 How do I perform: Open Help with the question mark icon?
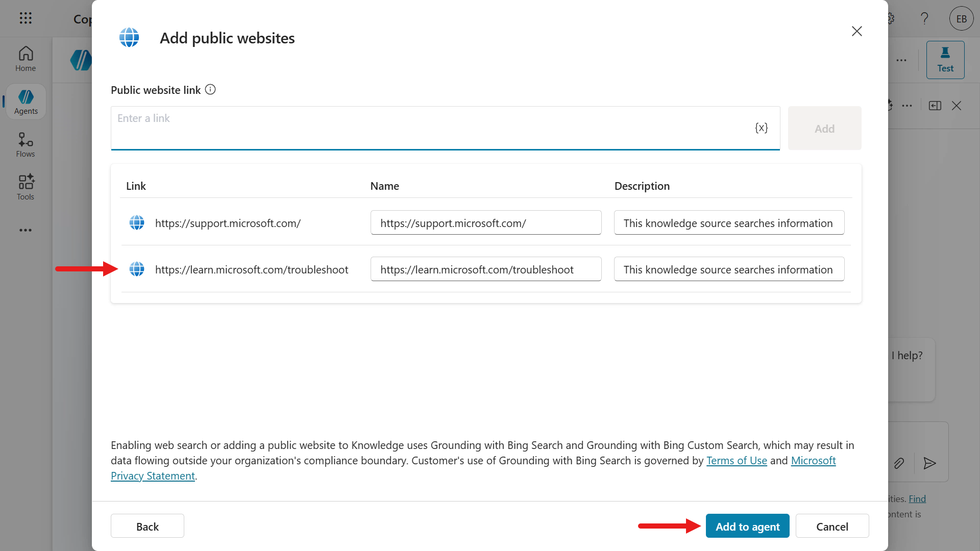(x=924, y=18)
